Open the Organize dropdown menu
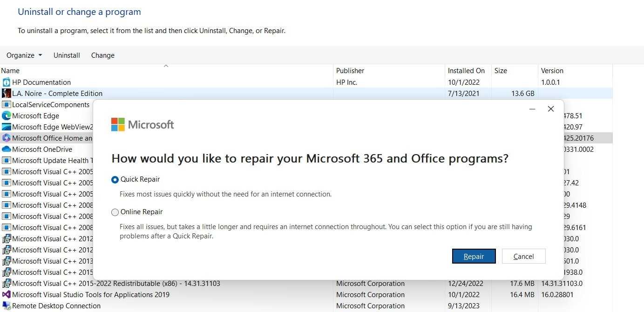The width and height of the screenshot is (644, 312). (24, 55)
